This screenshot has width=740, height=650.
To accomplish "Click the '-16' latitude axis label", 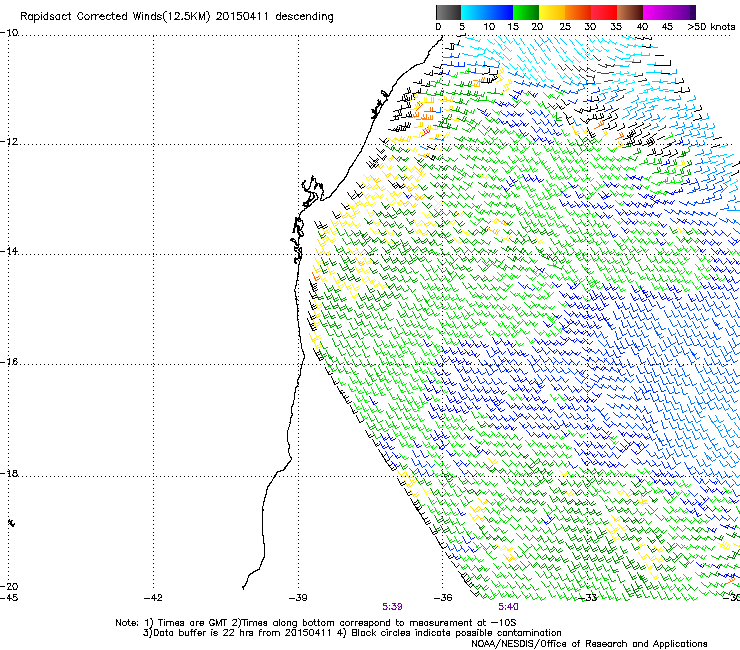I will (x=9, y=362).
